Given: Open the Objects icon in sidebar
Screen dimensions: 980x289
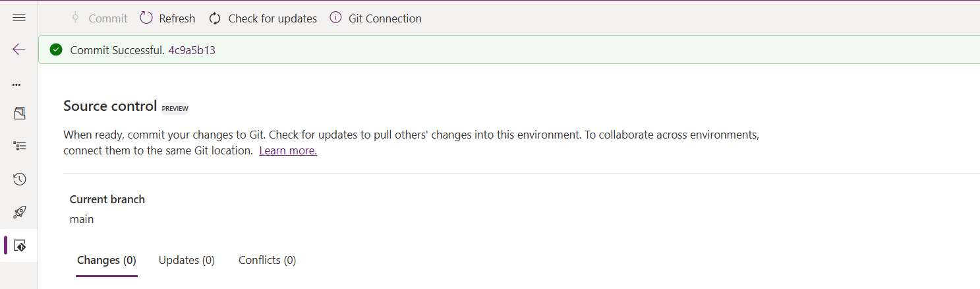Looking at the screenshot, I should tap(20, 113).
